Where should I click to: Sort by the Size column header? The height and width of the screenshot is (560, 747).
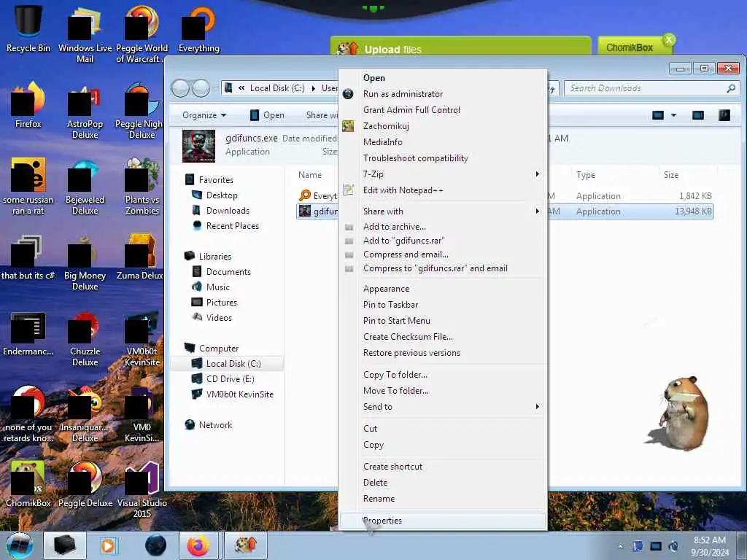click(671, 175)
